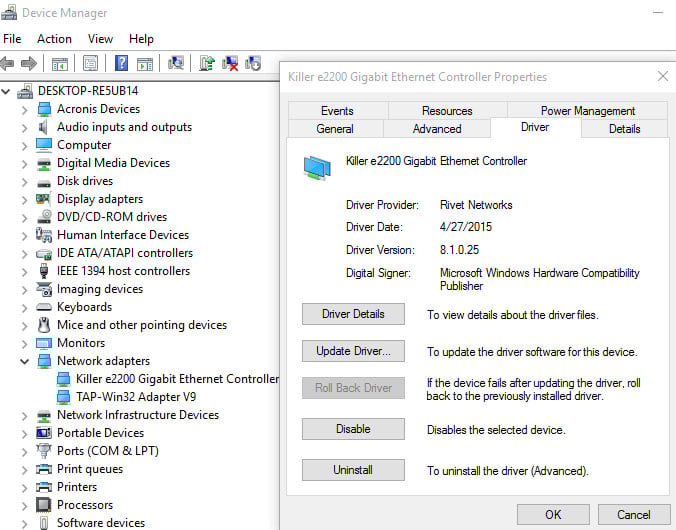Toggle the console tree pane toolbar icon
Screen dimensions: 676x530
59,64
